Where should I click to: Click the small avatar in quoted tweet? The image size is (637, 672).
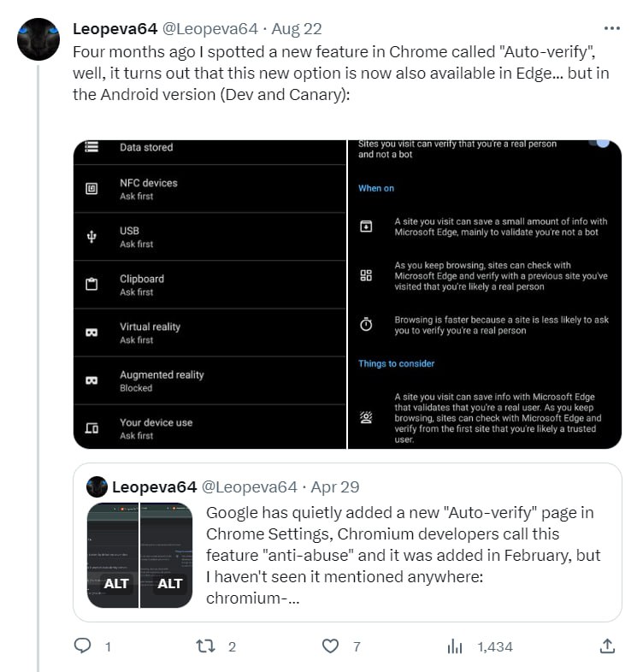tap(97, 486)
